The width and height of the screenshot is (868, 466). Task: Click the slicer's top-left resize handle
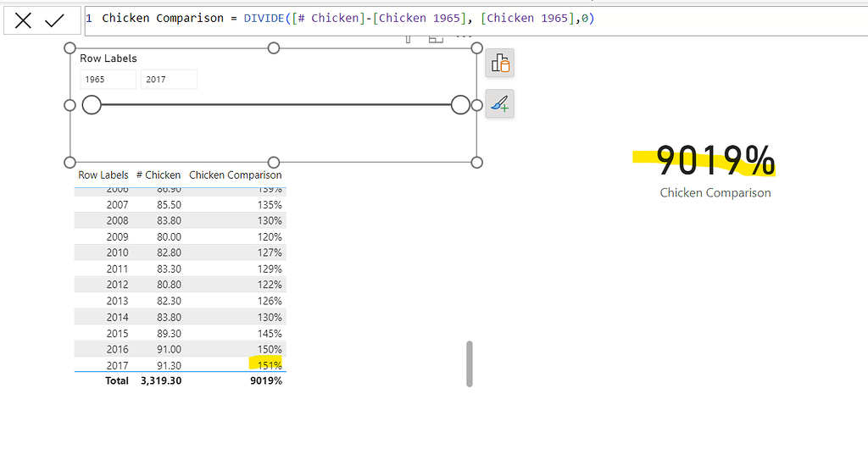(x=70, y=48)
